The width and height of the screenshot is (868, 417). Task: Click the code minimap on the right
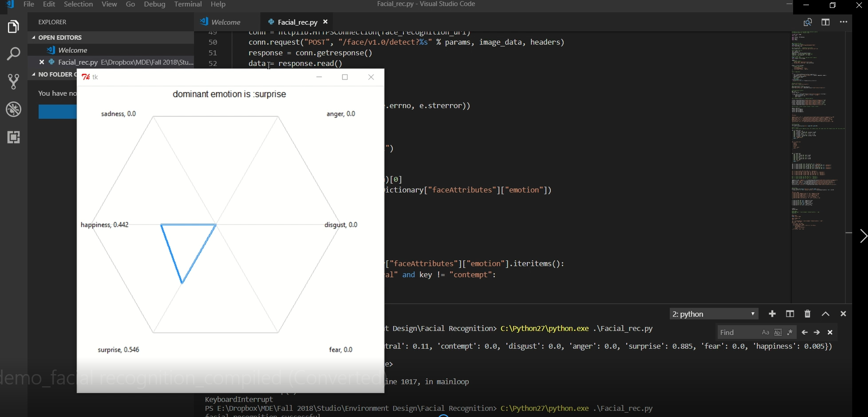coord(818,130)
